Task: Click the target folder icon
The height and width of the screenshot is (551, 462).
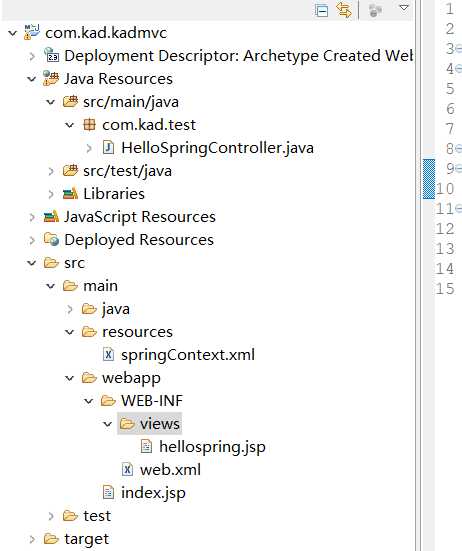Action: (51, 538)
